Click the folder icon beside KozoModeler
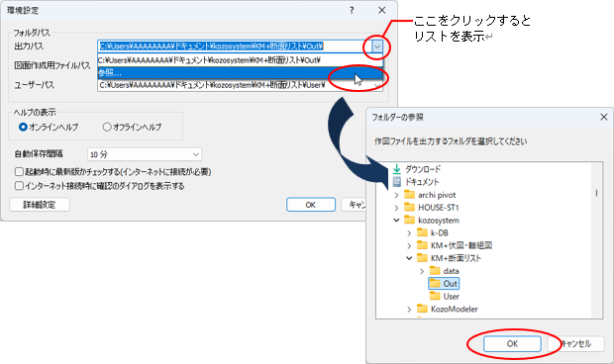Image resolution: width=614 pixels, height=364 pixels. point(422,309)
